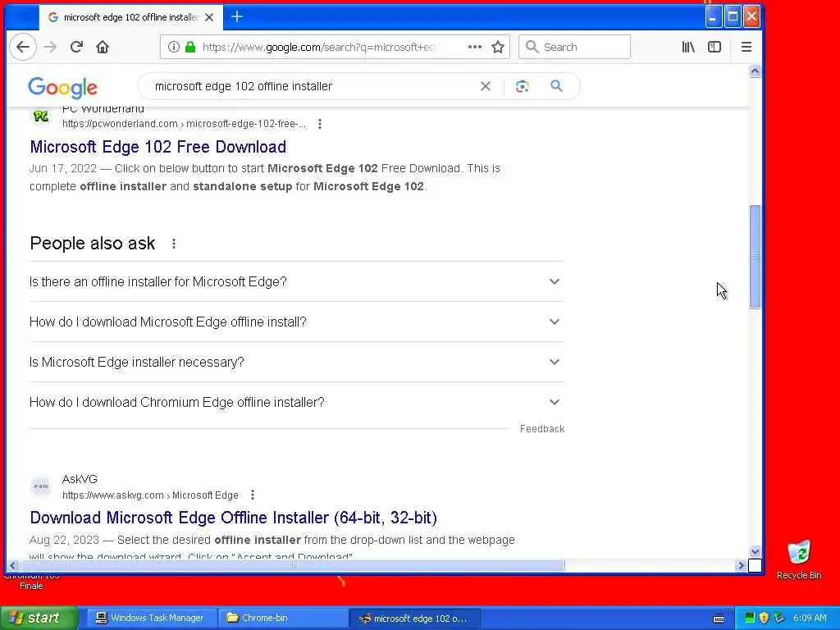Open page actions three-dot menu in address bar
Viewport: 840px width, 630px height.
coord(475,47)
